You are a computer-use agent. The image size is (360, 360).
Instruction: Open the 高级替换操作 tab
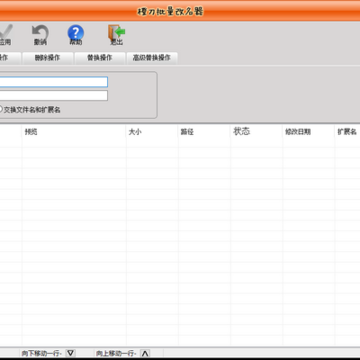152,58
